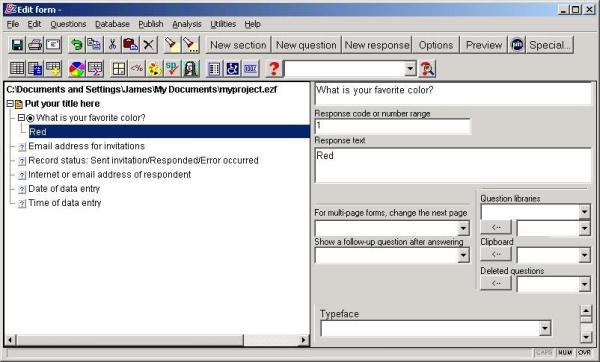Click the flashlight find icon

pyautogui.click(x=171, y=45)
